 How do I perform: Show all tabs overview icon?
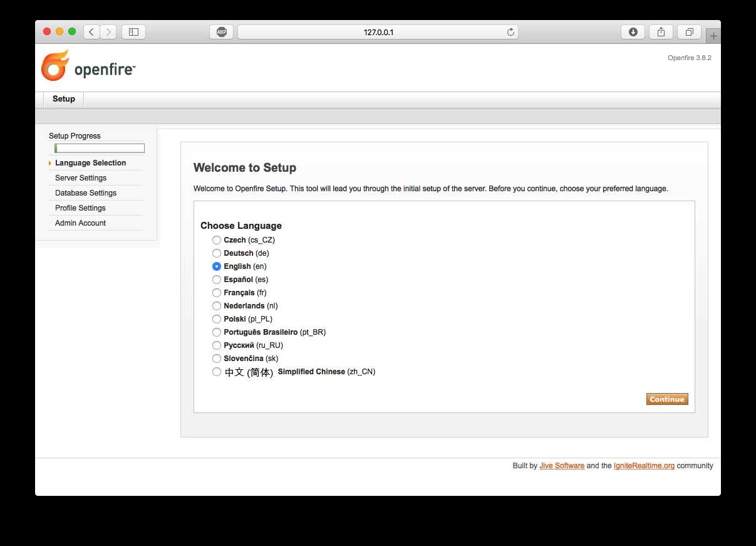point(689,32)
